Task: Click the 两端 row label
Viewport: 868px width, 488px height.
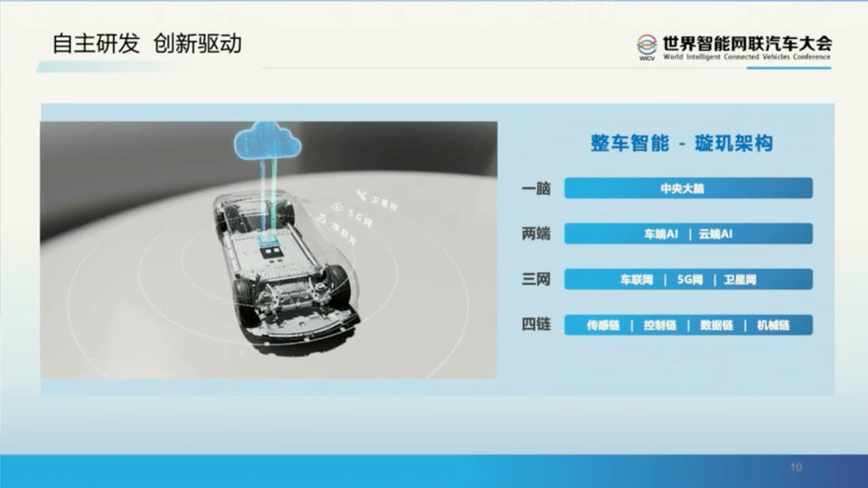Action: (x=536, y=234)
